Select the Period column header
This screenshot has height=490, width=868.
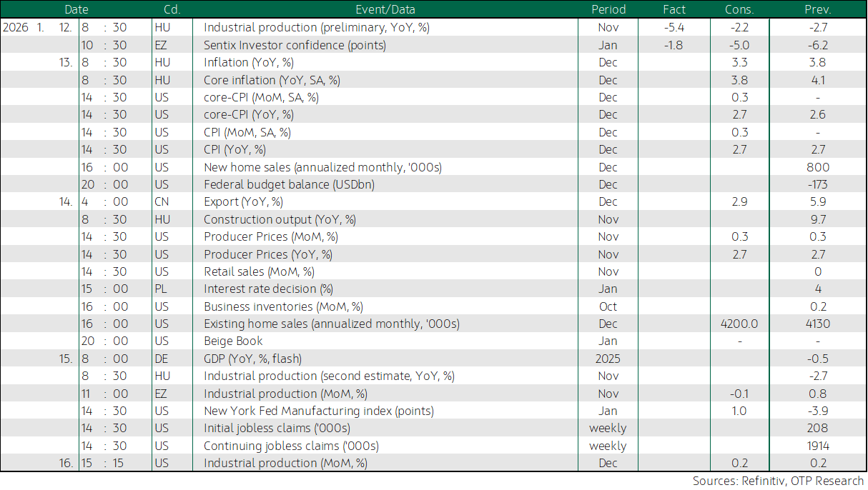pyautogui.click(x=608, y=9)
